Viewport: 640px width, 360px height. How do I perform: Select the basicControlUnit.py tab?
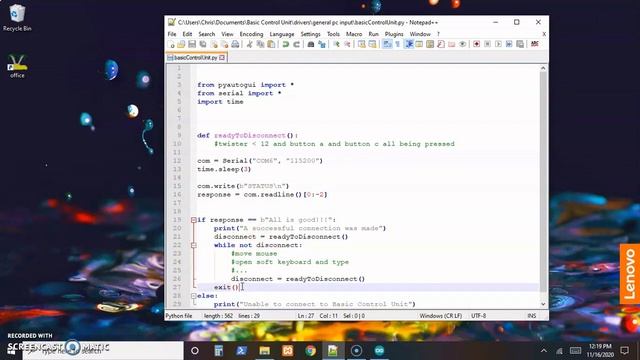pyautogui.click(x=195, y=58)
